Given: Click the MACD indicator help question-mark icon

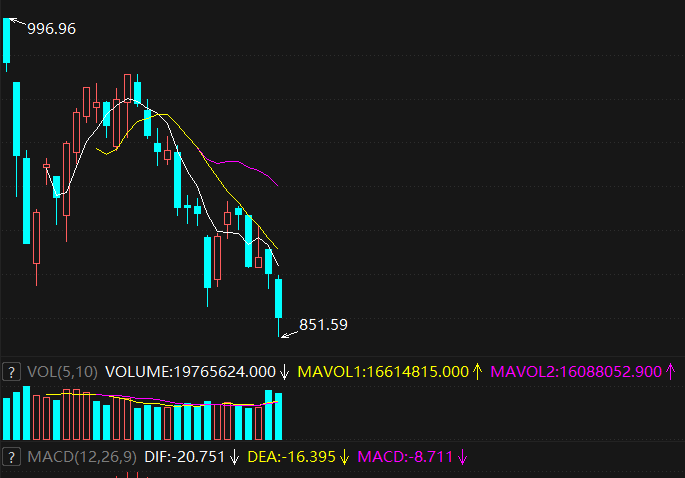Looking at the screenshot, I should click(11, 457).
